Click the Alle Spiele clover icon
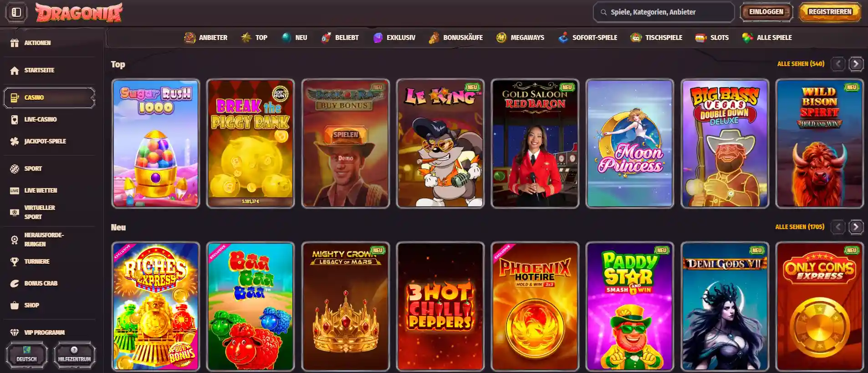Screen dimensions: 868x373 [747, 37]
